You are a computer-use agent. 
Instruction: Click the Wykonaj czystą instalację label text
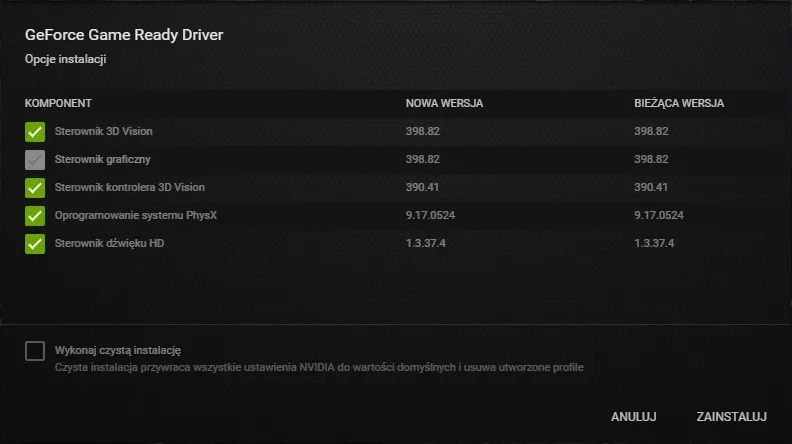click(117, 350)
